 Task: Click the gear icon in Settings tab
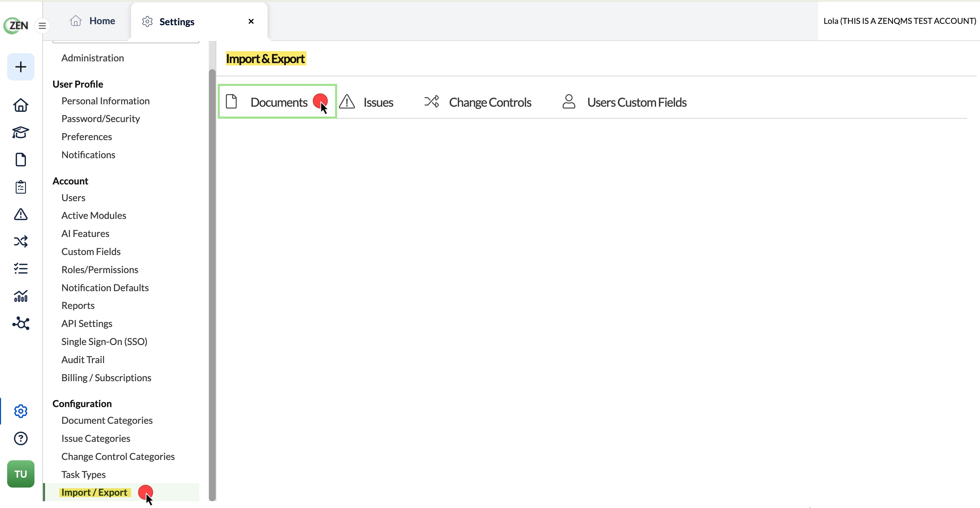(147, 22)
